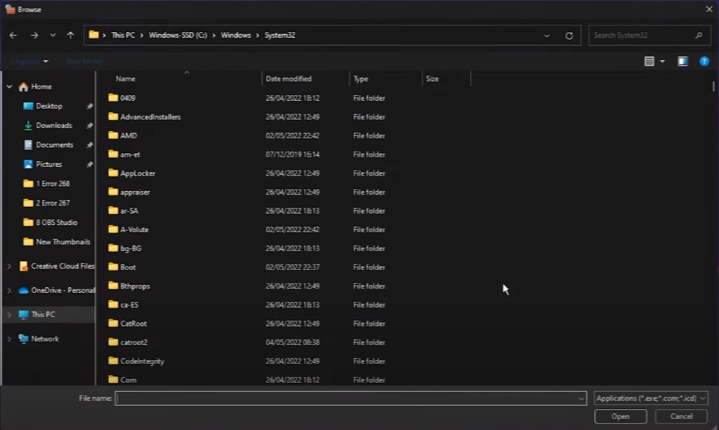Screen dimensions: 719x430
Task: Sort by Type column header
Action: point(361,79)
